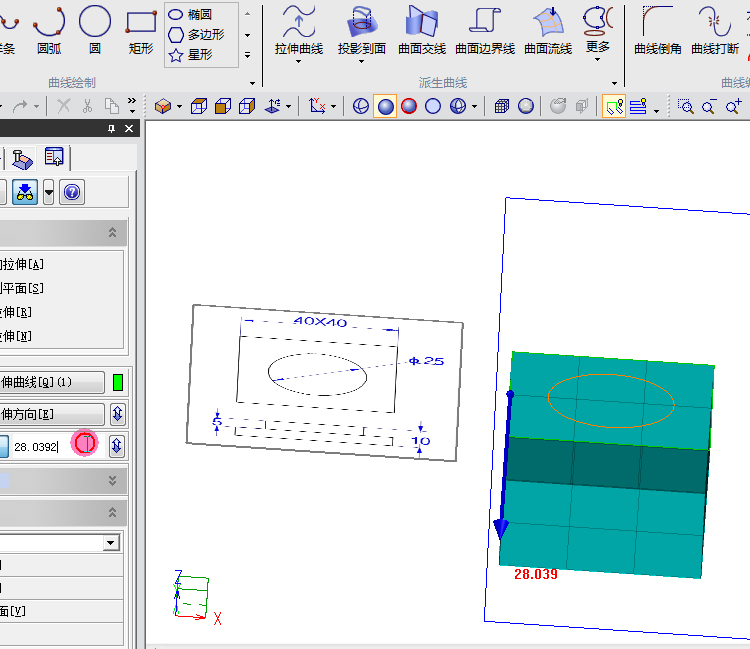Switch to the stamp tool panel tab

click(22, 159)
